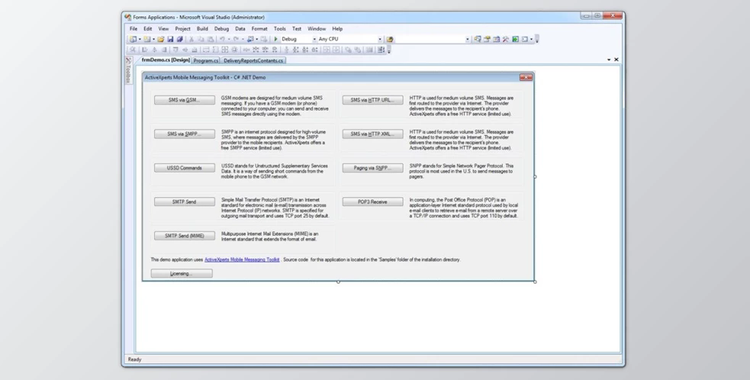Open the collapsed Toolbox side tab

128,71
